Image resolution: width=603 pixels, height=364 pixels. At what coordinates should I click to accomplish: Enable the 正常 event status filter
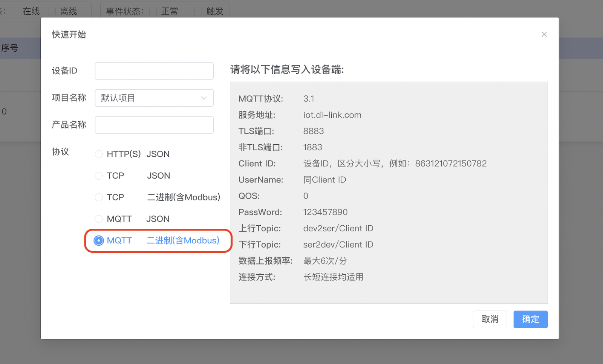coord(153,11)
